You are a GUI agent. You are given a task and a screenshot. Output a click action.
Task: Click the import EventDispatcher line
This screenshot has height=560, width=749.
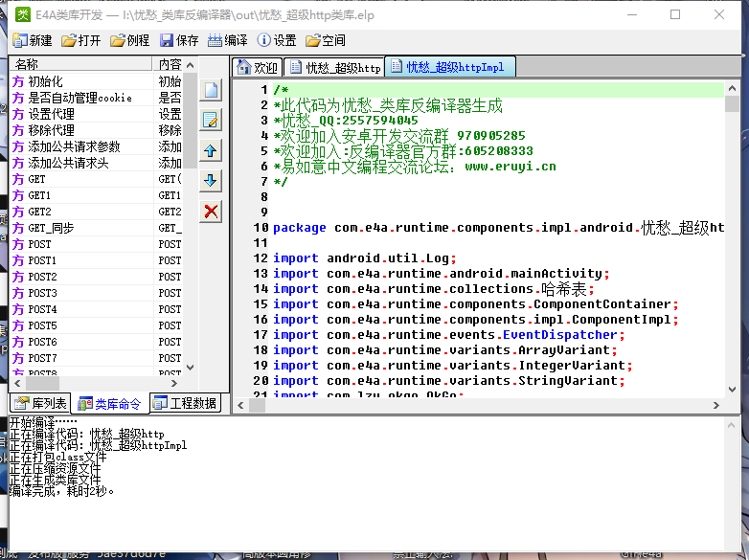[x=448, y=335]
